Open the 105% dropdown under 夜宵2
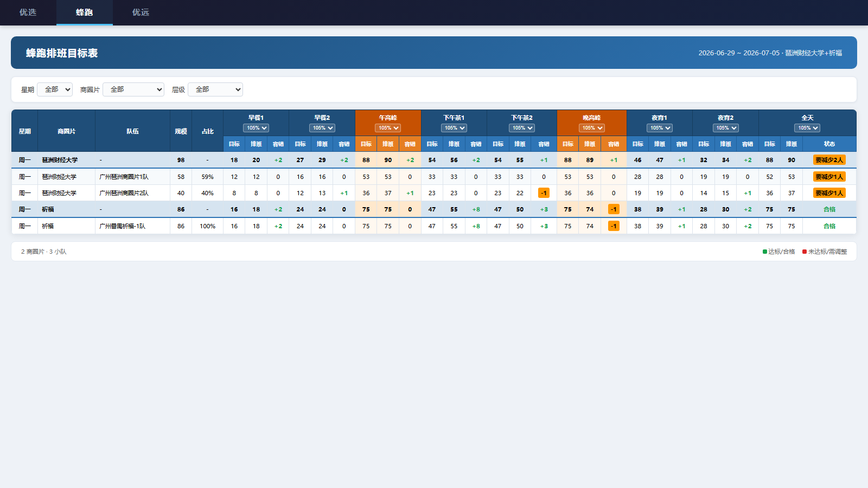Viewport: 868px width, 488px height. click(726, 128)
